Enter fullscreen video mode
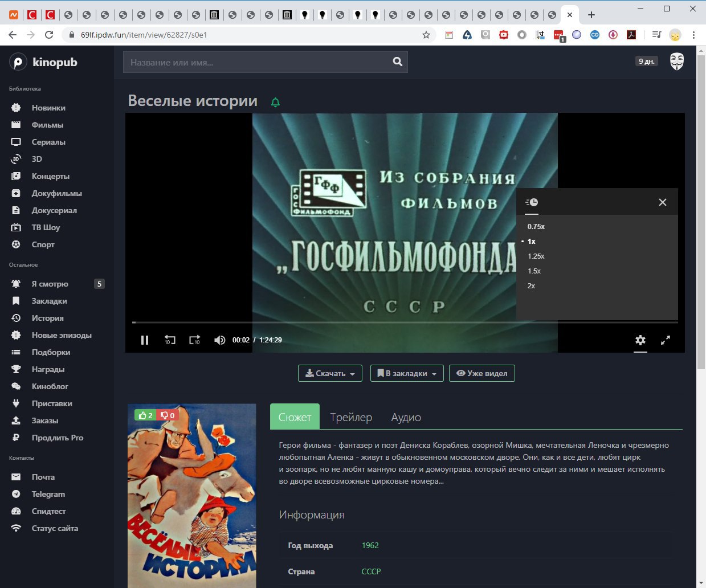Viewport: 706px width, 588px height. 666,340
